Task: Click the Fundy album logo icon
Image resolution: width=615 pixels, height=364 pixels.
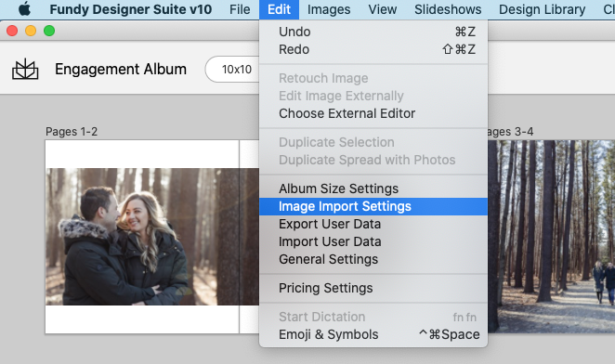Action: (x=25, y=70)
